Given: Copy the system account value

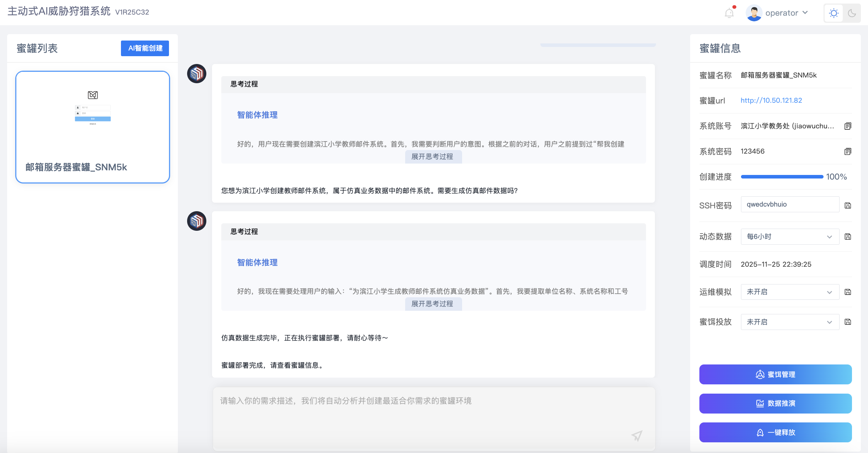Looking at the screenshot, I should 848,126.
